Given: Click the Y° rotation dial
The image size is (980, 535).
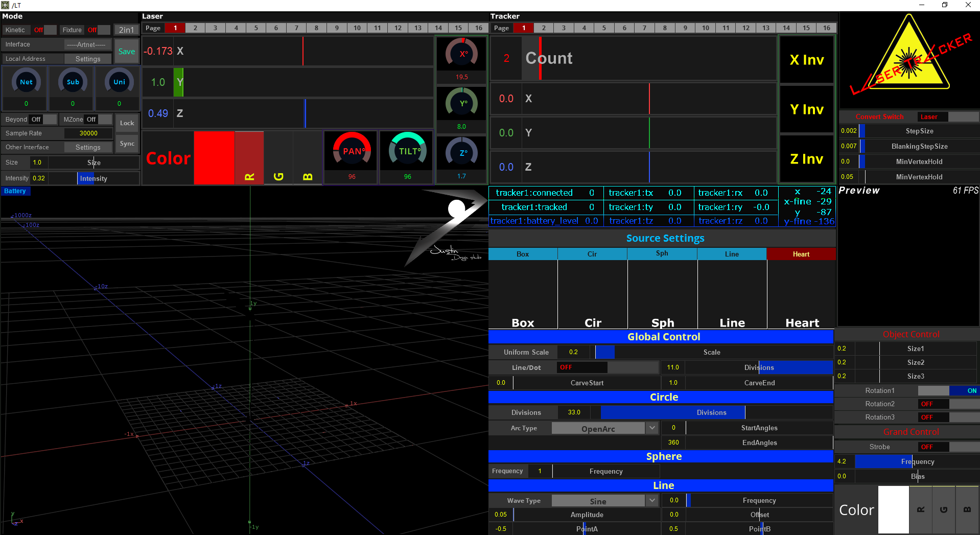Looking at the screenshot, I should pyautogui.click(x=461, y=103).
